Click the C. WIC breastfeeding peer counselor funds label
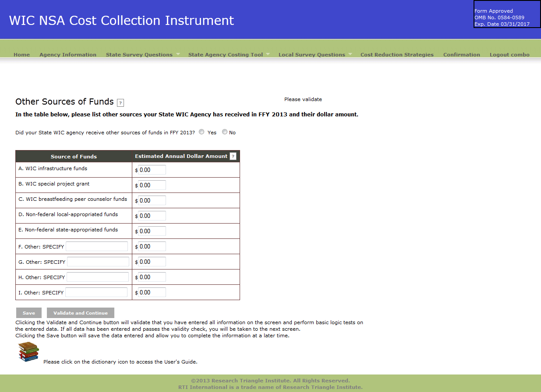Image resolution: width=541 pixels, height=392 pixels. [73, 199]
